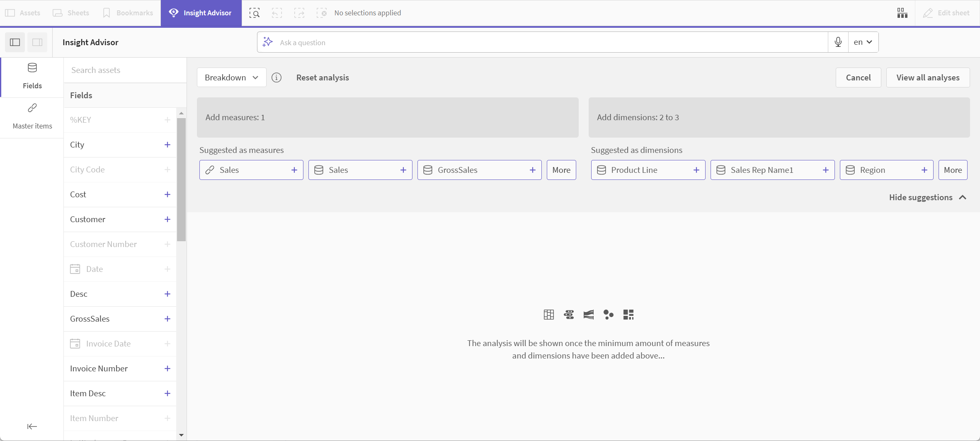This screenshot has height=441, width=980.
Task: Add Product Line as a dimension
Action: pos(696,170)
